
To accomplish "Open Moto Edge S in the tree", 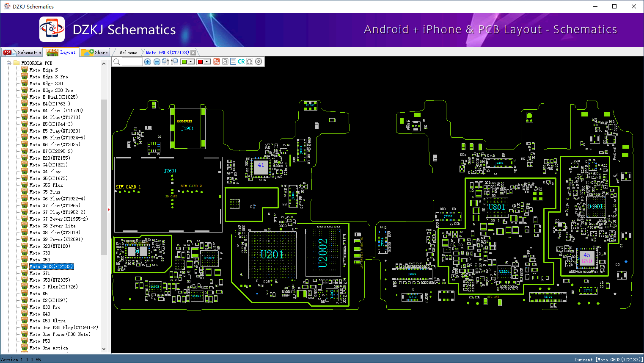I will (44, 70).
